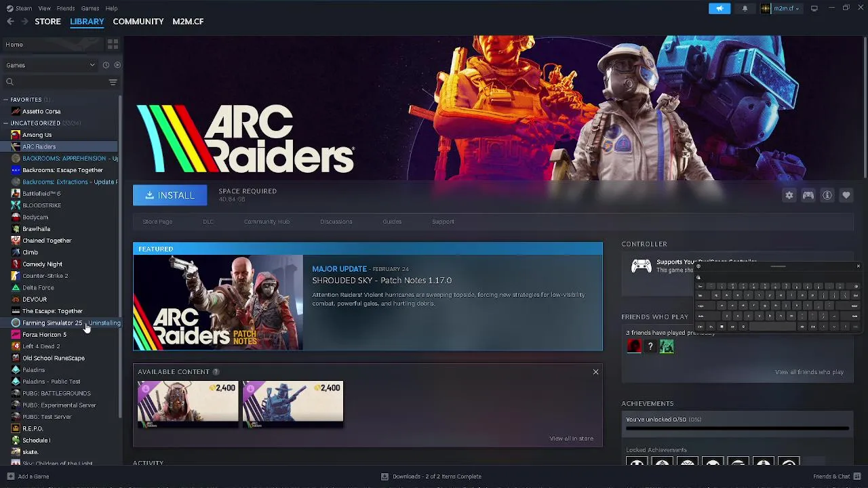Open the View menu
868x488 pixels.
pyautogui.click(x=44, y=8)
